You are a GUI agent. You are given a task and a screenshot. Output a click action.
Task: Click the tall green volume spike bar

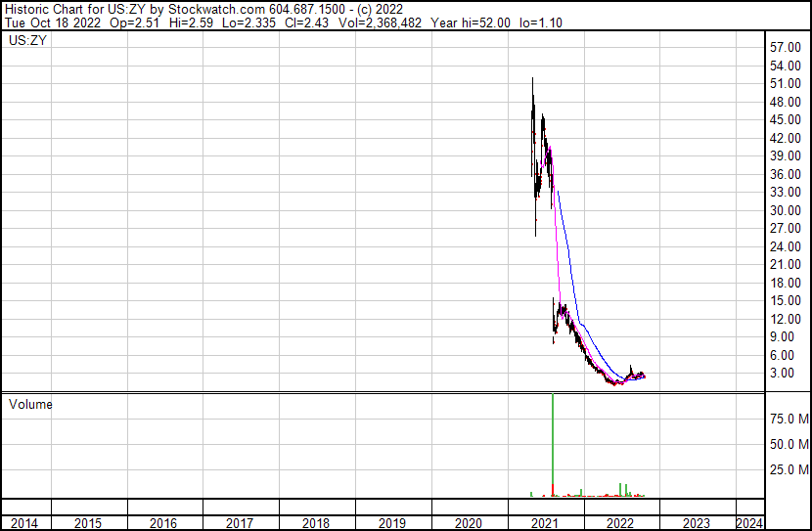click(553, 440)
